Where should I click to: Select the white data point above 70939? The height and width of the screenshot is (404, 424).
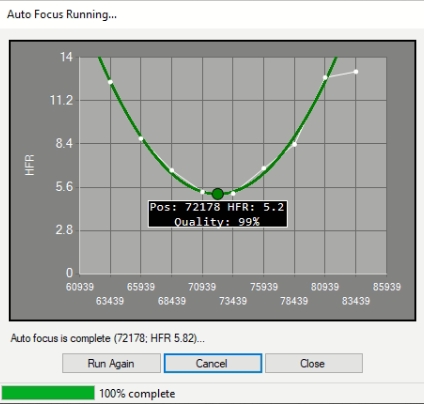(x=202, y=192)
